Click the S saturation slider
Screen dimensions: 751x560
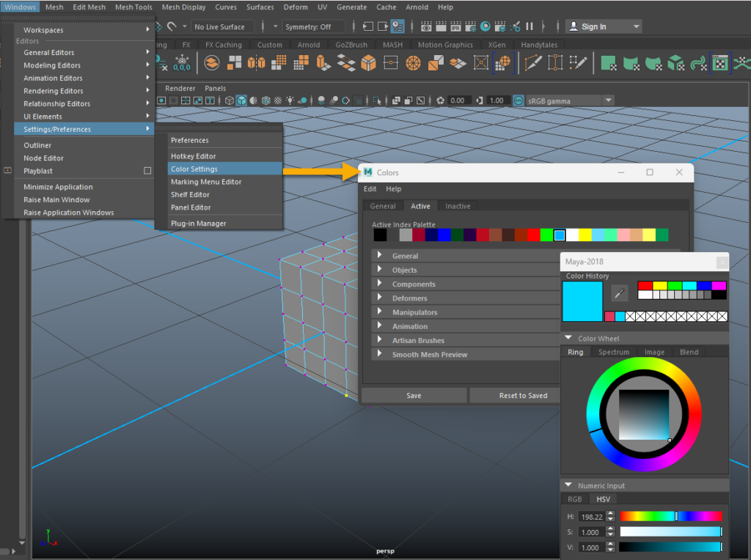click(671, 531)
